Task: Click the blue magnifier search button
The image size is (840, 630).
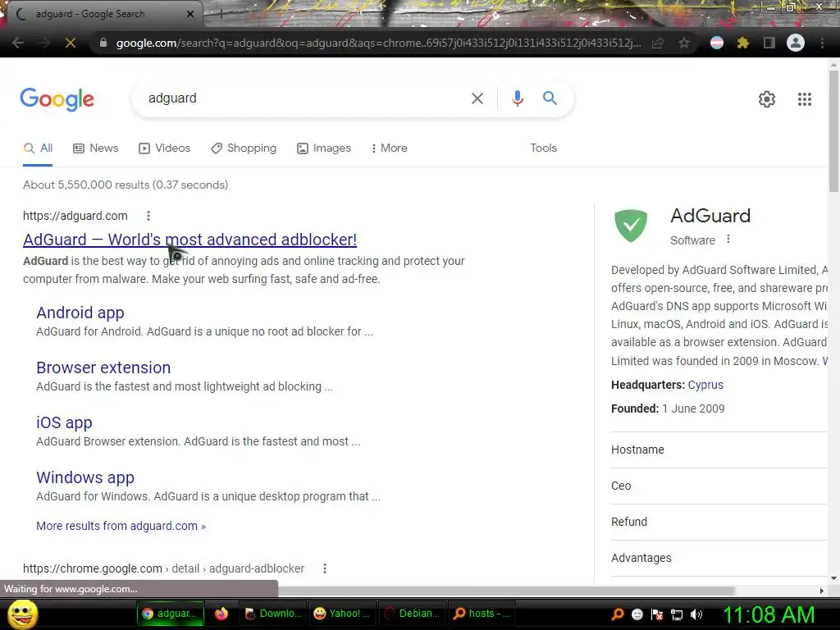Action: tap(550, 98)
